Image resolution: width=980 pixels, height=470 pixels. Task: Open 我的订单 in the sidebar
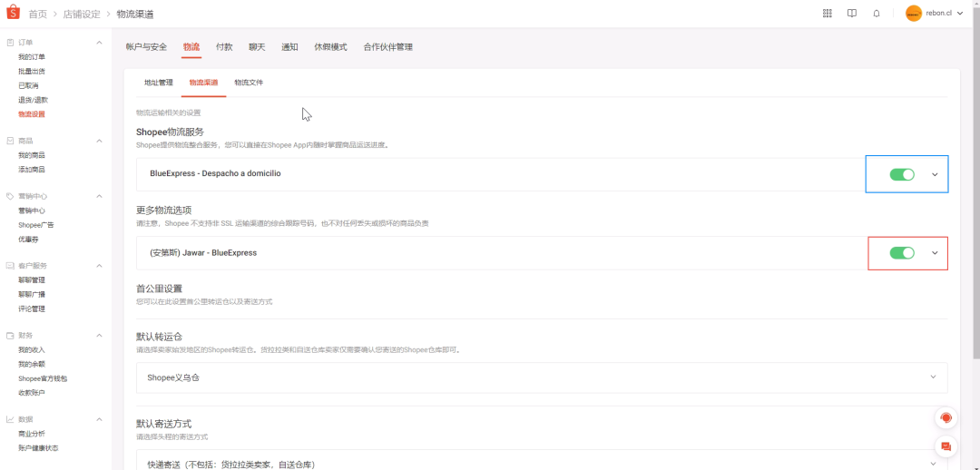pyautogui.click(x=32, y=57)
